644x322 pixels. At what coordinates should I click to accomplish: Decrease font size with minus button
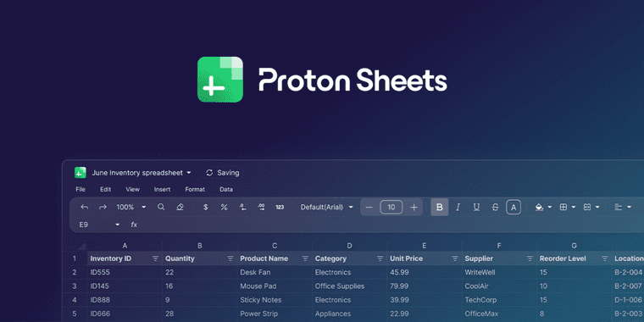pyautogui.click(x=369, y=207)
